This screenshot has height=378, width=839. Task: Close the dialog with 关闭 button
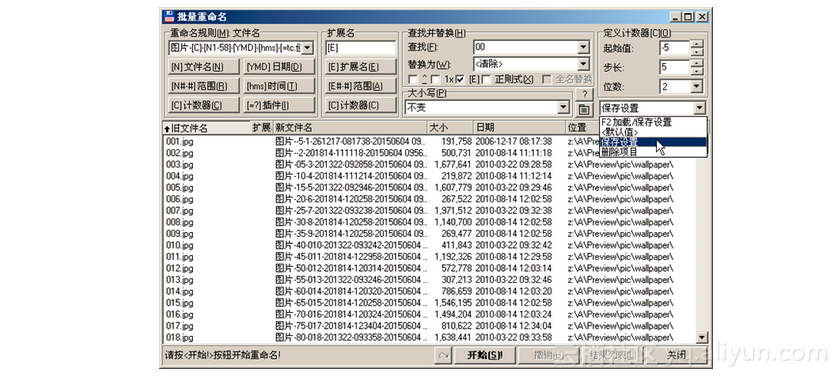676,355
